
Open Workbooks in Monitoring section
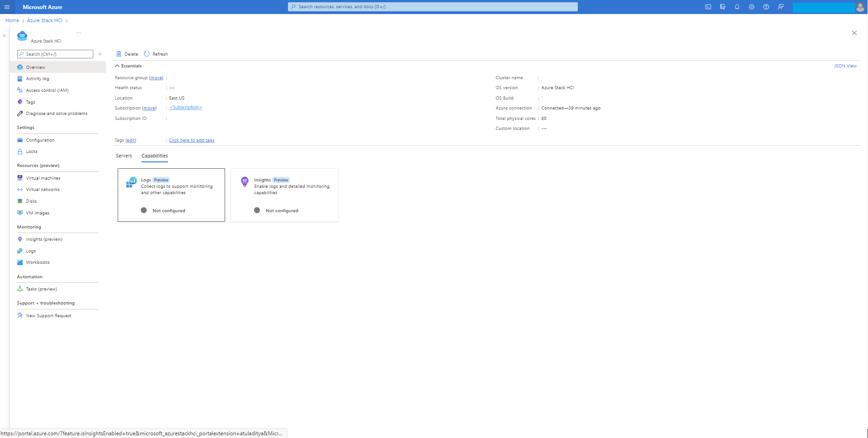(x=38, y=262)
